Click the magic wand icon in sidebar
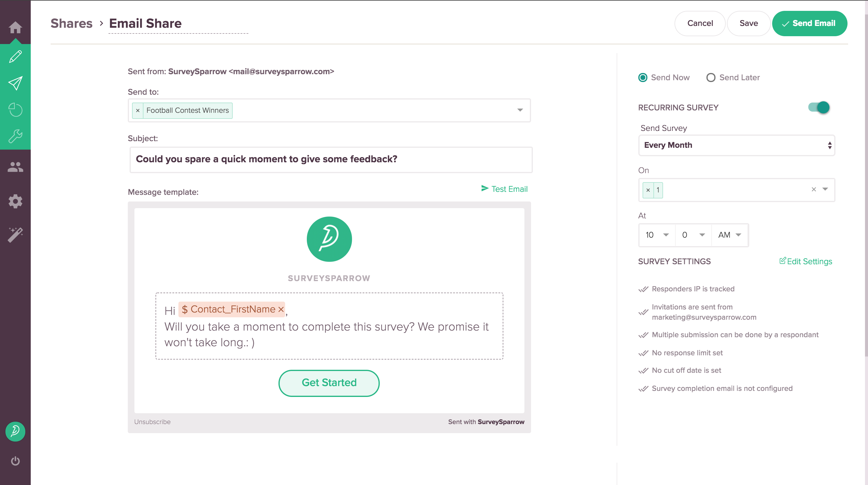The width and height of the screenshot is (868, 485). pos(15,235)
